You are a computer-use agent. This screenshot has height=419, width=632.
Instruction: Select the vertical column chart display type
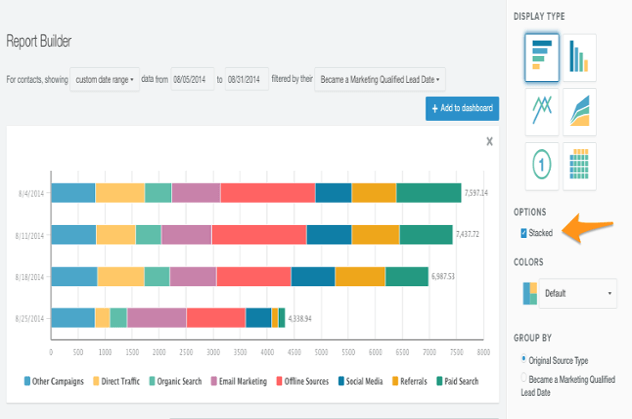pyautogui.click(x=579, y=58)
